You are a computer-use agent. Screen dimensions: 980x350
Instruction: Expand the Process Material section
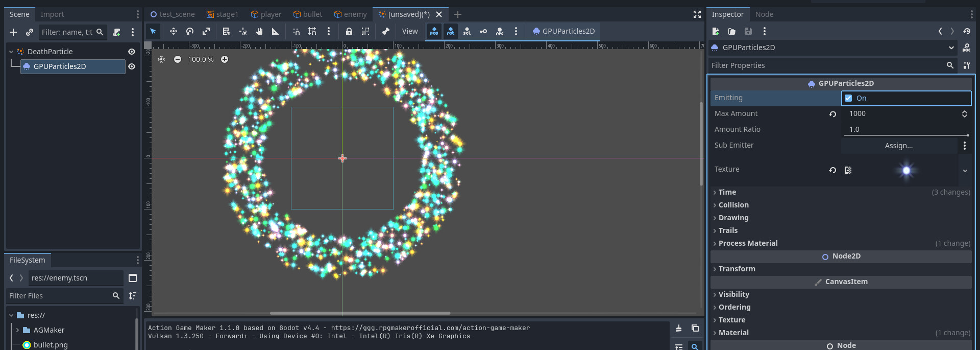(x=748, y=243)
